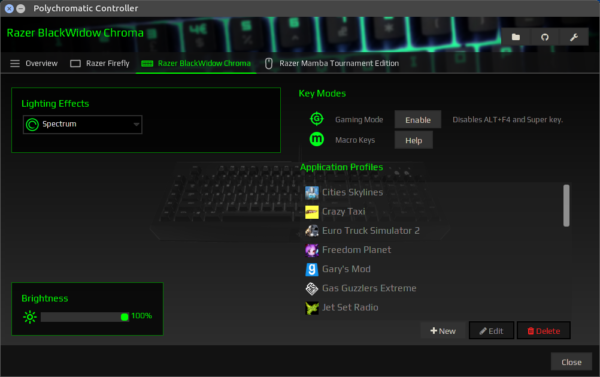600x377 pixels.
Task: Enable Gaming Mode
Action: click(418, 120)
